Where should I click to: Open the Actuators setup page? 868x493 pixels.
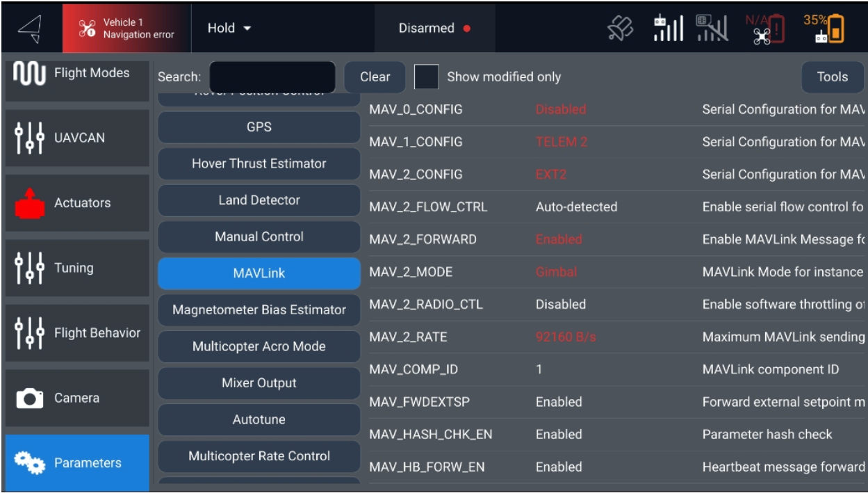tap(76, 203)
